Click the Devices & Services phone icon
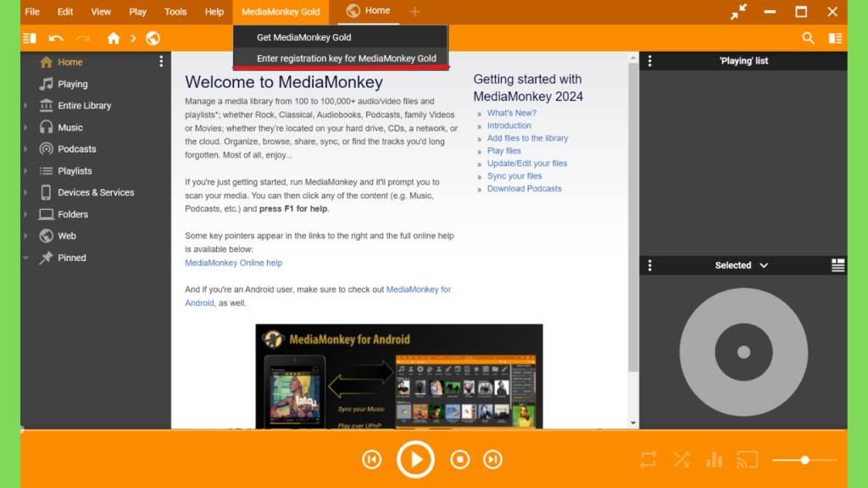The height and width of the screenshot is (488, 868). click(46, 192)
